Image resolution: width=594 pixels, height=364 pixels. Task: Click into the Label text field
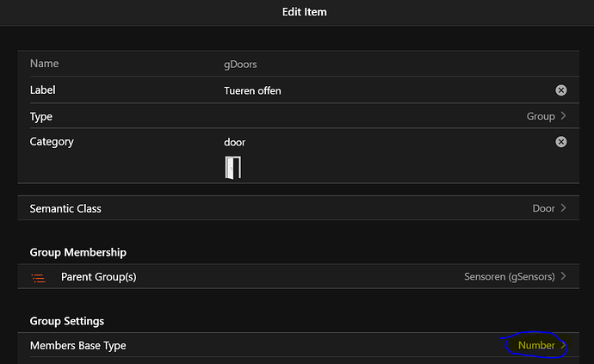[x=379, y=90]
